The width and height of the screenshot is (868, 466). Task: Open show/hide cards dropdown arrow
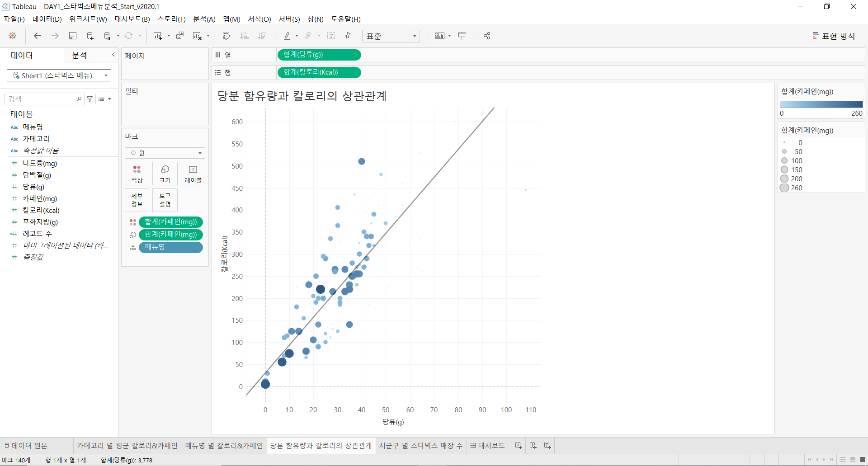pos(449,36)
